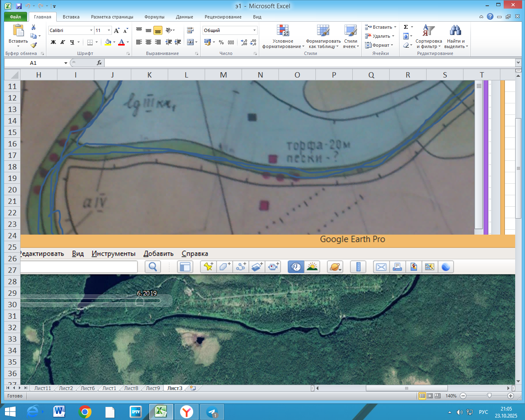Open the font size dropdown showing 11
The height and width of the screenshot is (420, 525).
coord(109,30)
